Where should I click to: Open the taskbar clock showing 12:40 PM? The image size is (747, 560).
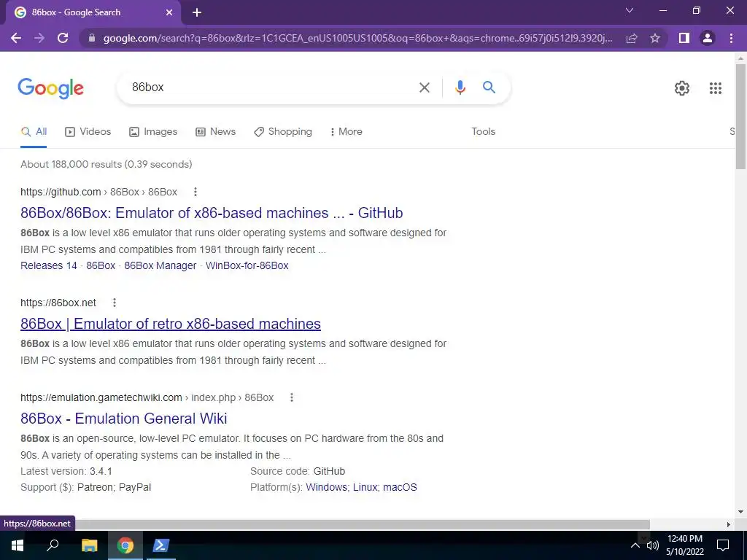coord(684,545)
